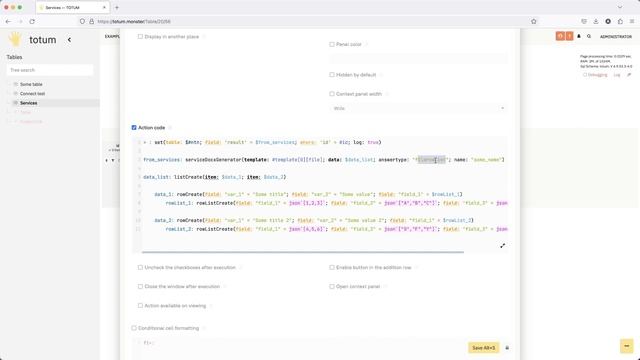Viewport: 640px width, 360px height.
Task: Enable Context panel width checkbox
Action: coord(332,94)
